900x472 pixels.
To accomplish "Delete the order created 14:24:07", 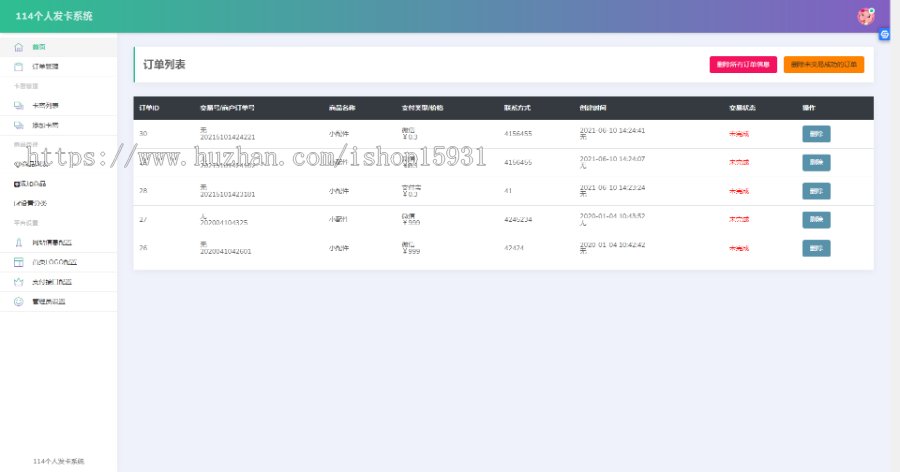I will 816,163.
